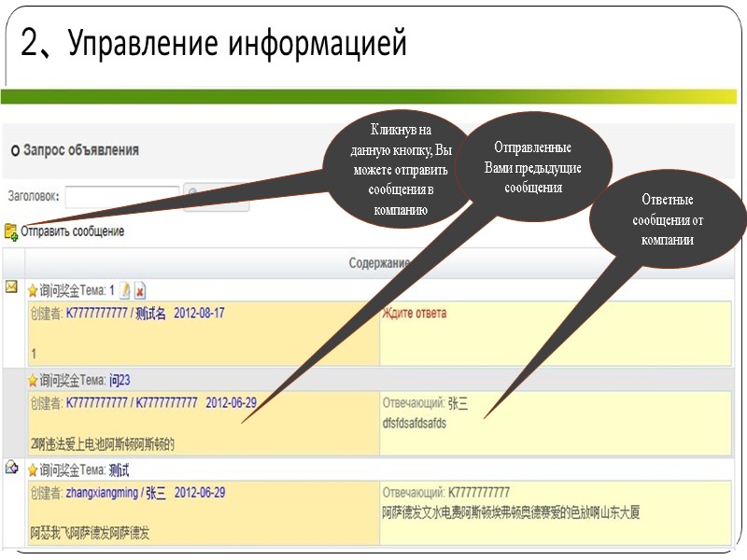Viewport: 747px width, 560px height.
Task: Click the star icon beside Тема 1
Action: pyautogui.click(x=32, y=288)
